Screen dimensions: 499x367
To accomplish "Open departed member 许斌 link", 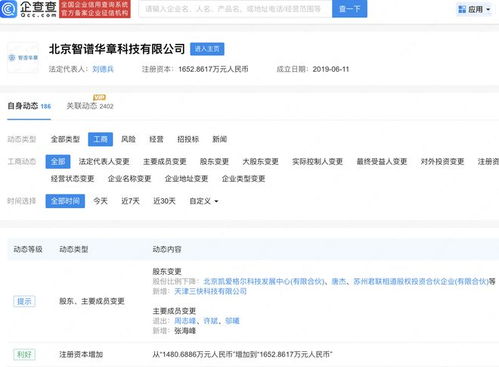I will 211,321.
